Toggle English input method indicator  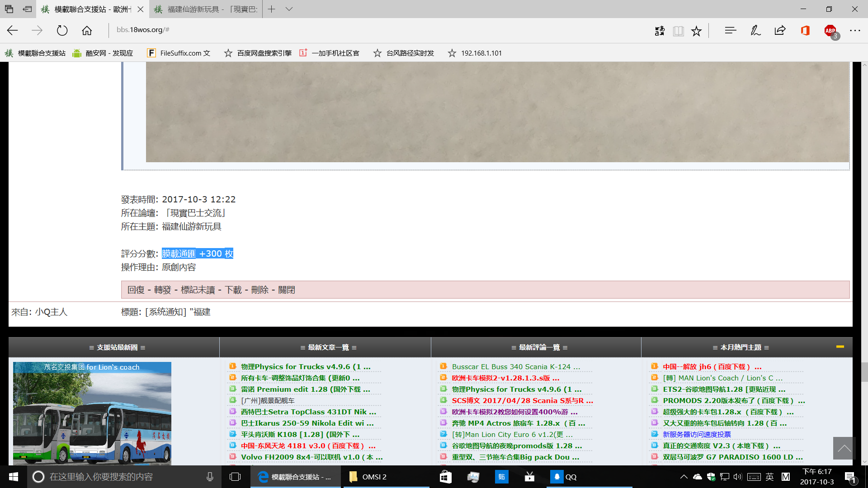[x=770, y=477]
